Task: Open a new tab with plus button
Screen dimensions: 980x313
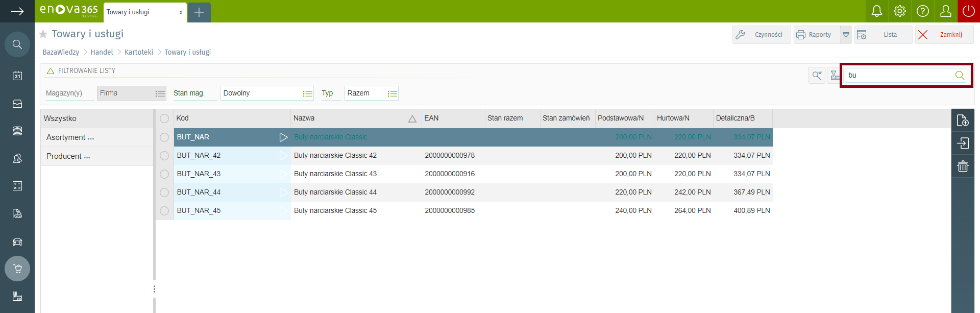Action: pos(199,12)
